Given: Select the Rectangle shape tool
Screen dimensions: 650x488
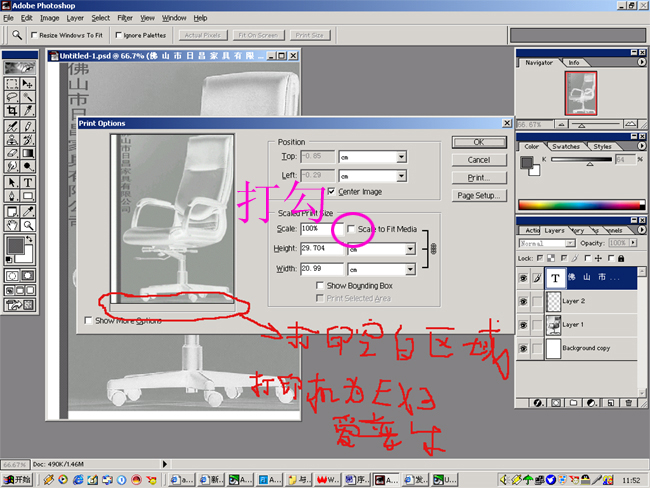Looking at the screenshot, I should point(28,196).
